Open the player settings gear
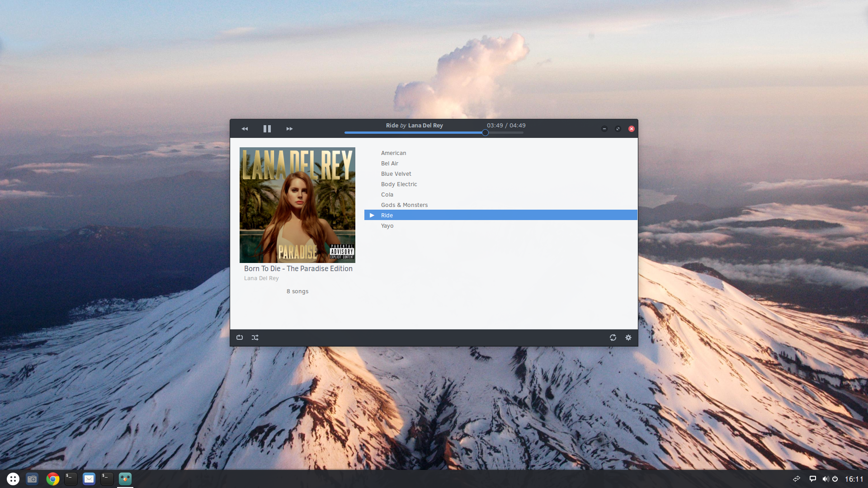This screenshot has width=868, height=488. coord(628,338)
